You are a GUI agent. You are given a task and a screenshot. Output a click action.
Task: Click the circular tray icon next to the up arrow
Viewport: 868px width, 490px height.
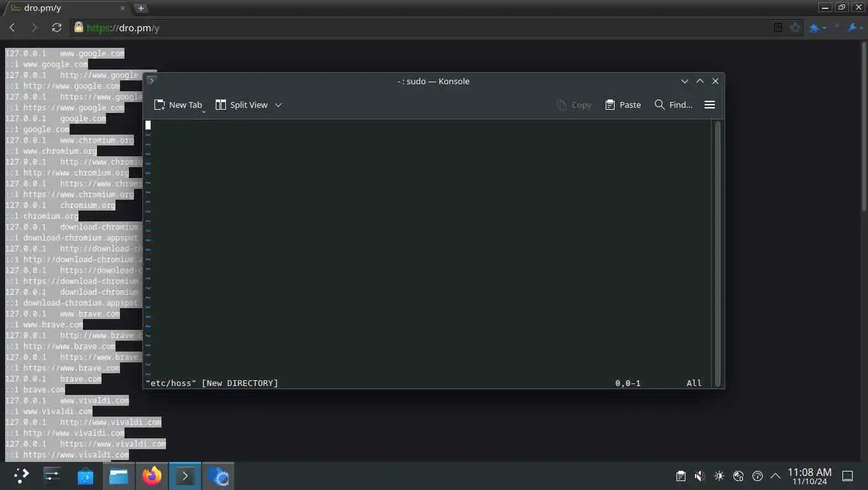[758, 476]
